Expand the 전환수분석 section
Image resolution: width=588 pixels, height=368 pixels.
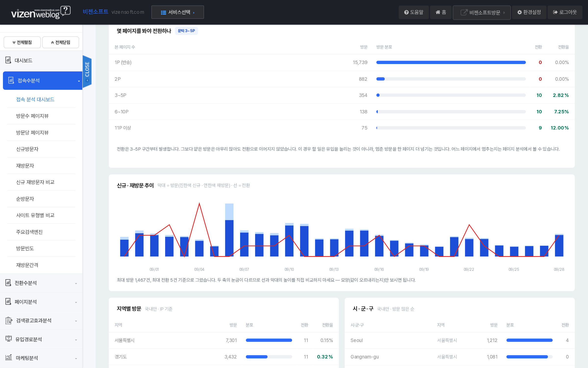[x=41, y=283]
